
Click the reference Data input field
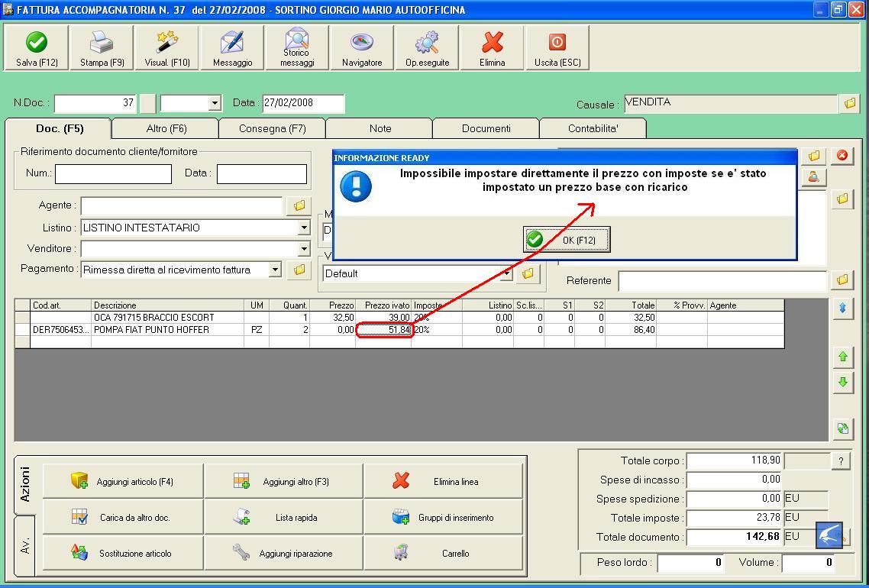[x=262, y=173]
